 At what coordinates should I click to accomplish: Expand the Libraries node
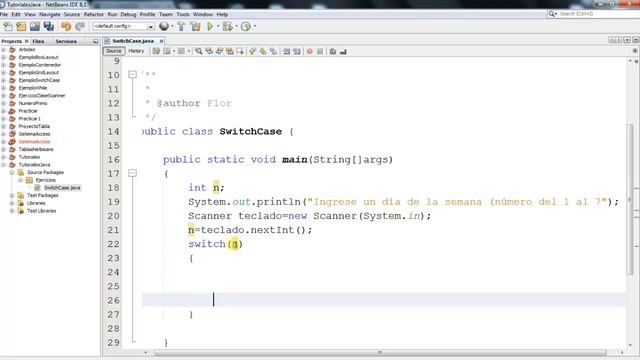[12, 203]
